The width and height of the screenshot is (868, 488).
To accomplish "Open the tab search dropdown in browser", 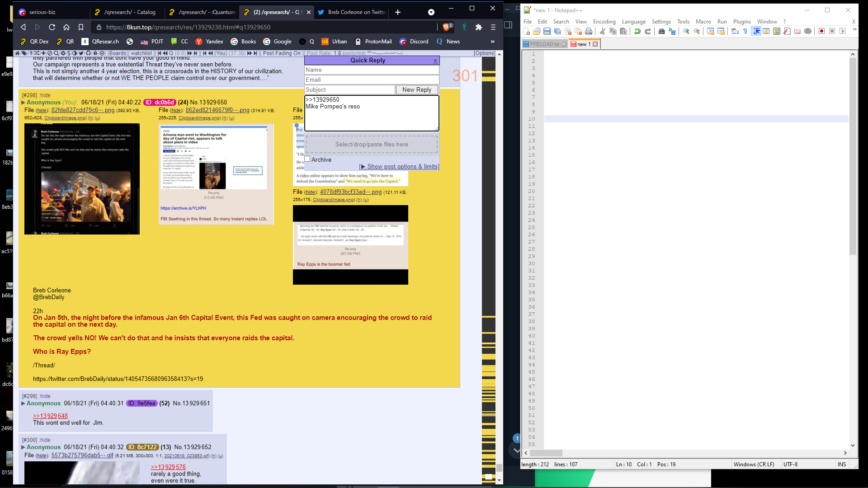I will pos(431,12).
